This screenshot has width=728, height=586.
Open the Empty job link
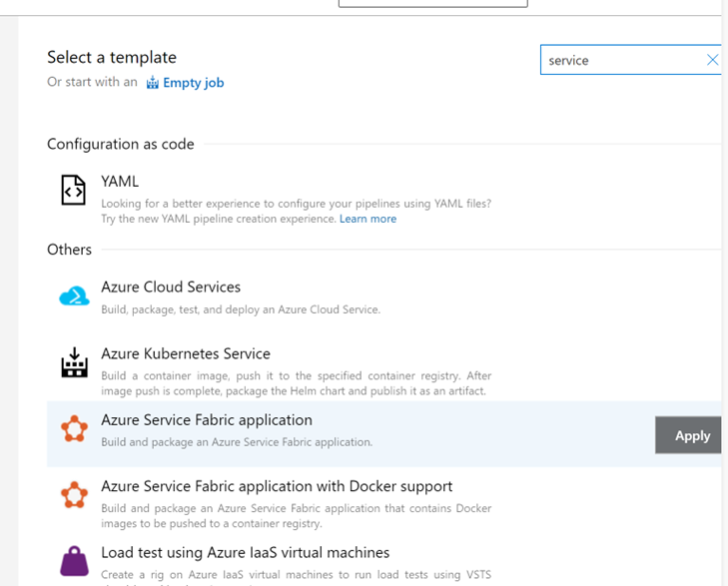194,83
